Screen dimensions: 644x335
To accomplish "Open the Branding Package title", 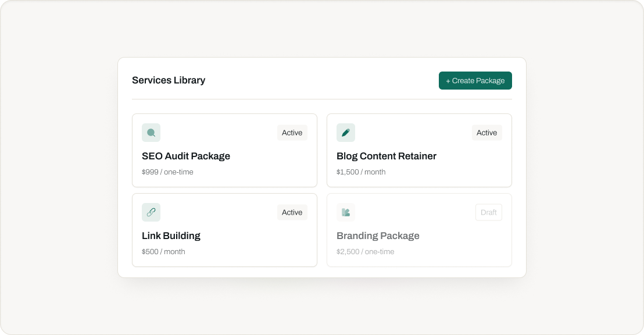I will point(378,236).
